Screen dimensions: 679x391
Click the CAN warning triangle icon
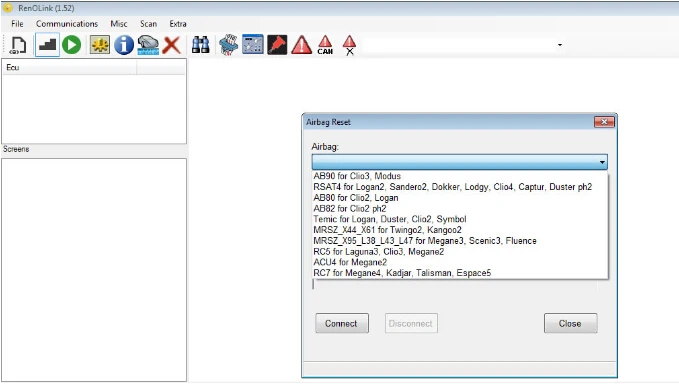325,45
